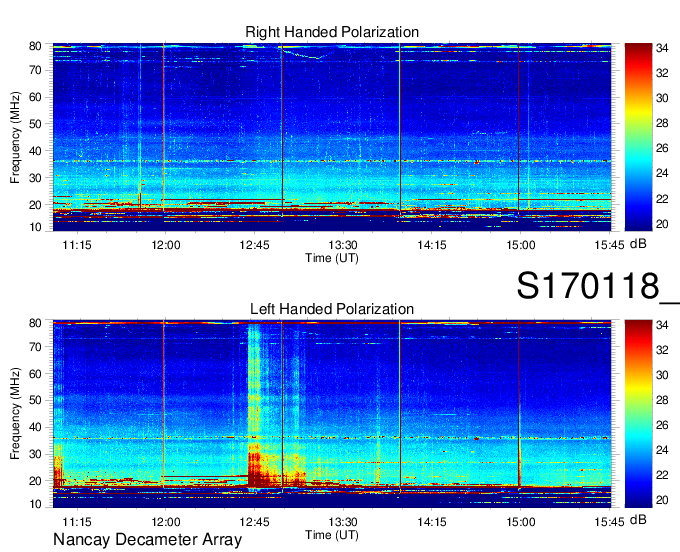This screenshot has height=552, width=680.
Task: Click the '13:30' tick label on bottom plot
Action: (343, 522)
